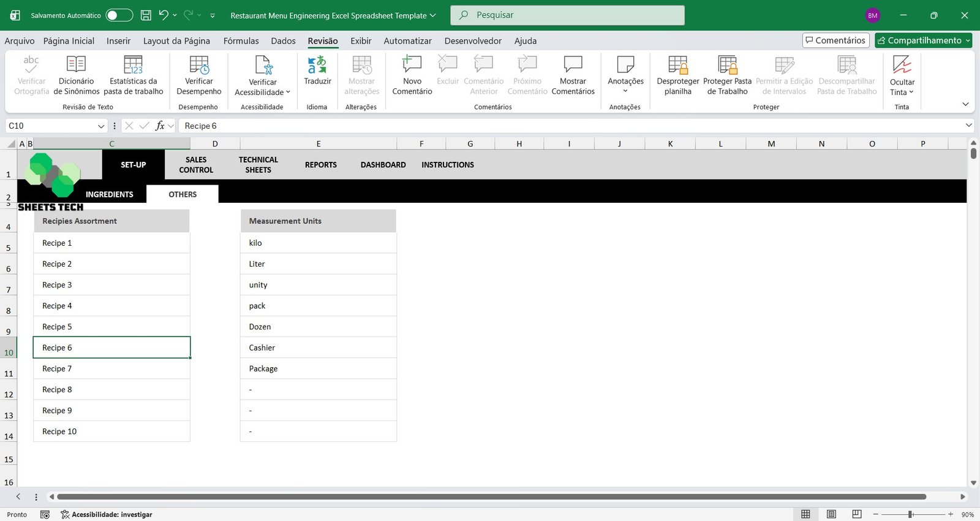Switch to Page Break Preview view in status bar
Image resolution: width=980 pixels, height=521 pixels.
pos(857,514)
